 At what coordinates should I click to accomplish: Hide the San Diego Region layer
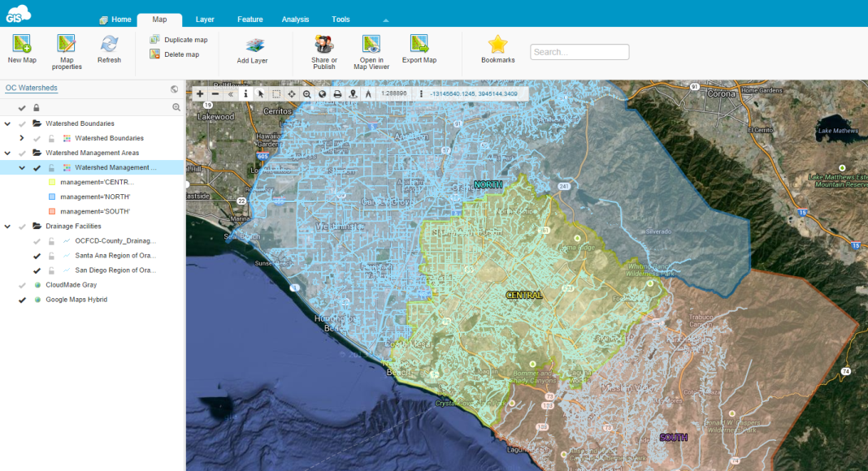click(x=37, y=271)
